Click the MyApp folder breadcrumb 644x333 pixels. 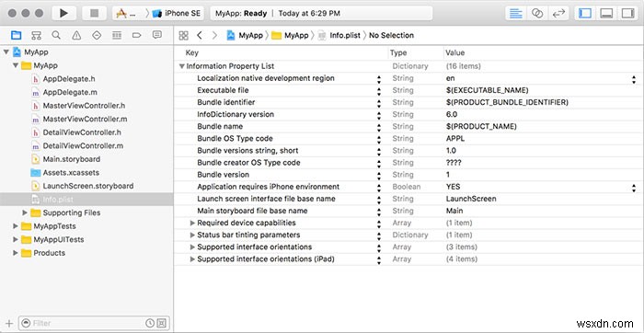(290, 35)
